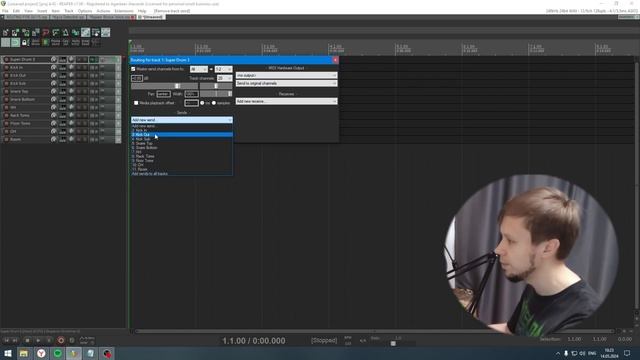Click the Pan value input field

(x=163, y=94)
